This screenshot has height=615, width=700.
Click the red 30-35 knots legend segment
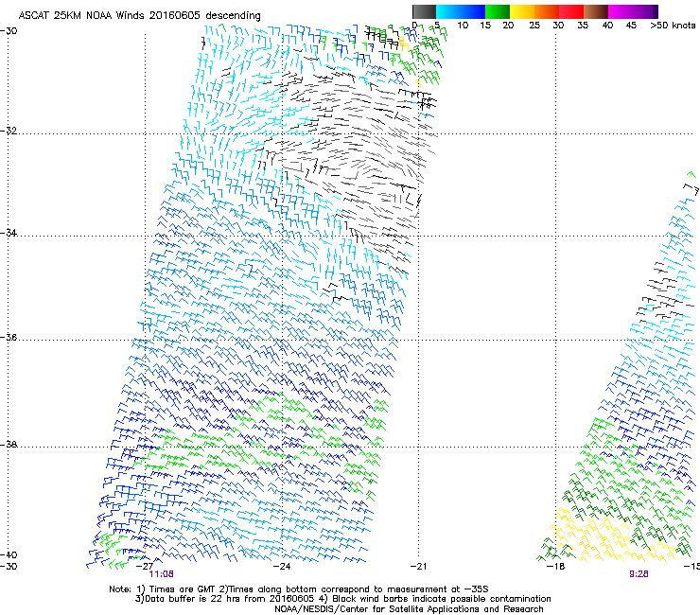571,11
